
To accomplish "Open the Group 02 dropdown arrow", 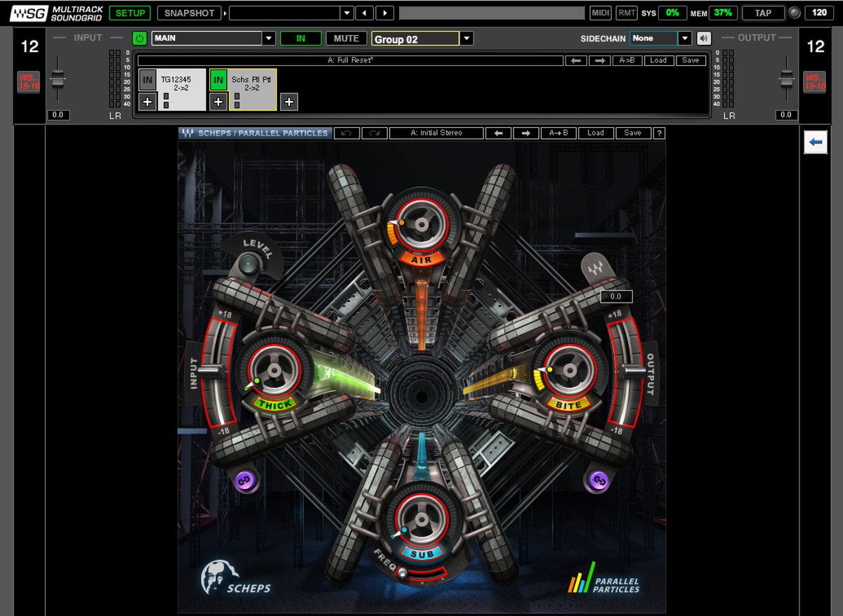I will click(467, 39).
